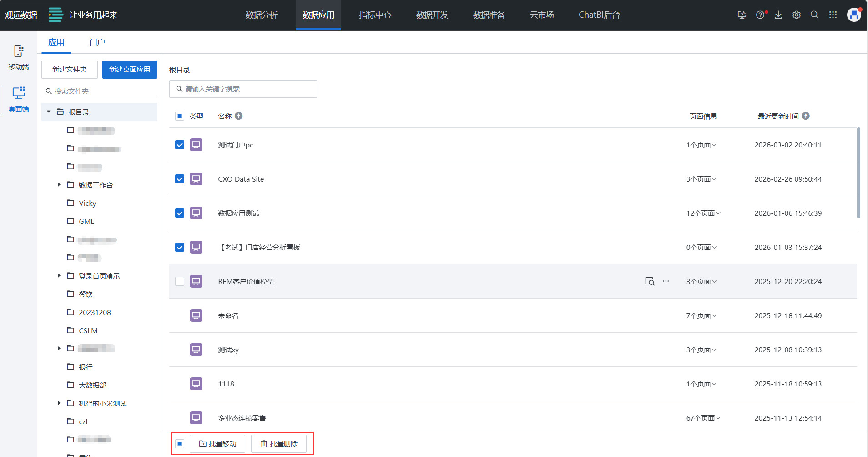This screenshot has height=457, width=868.
Task: Click the preview icon on RFM客户价值模型 row
Action: click(x=649, y=281)
